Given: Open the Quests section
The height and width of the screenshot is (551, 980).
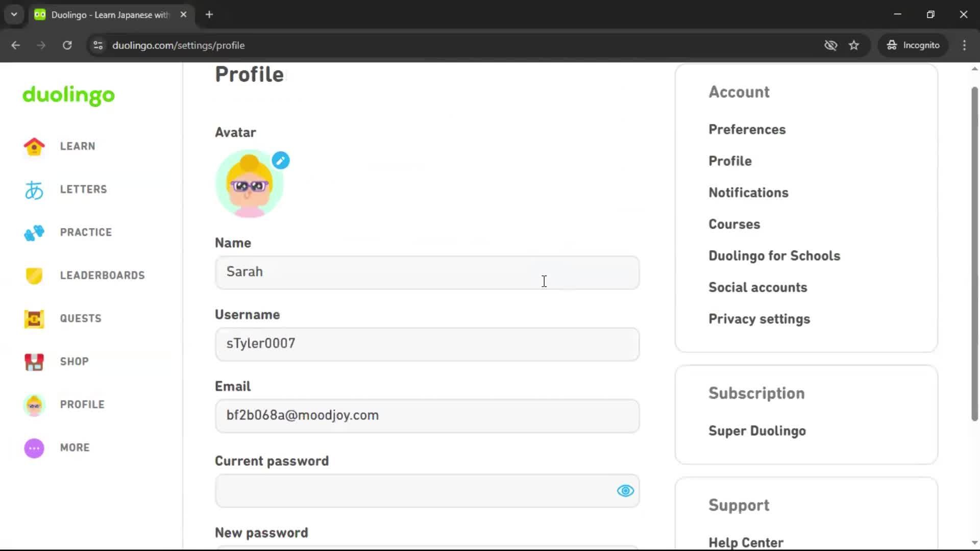Looking at the screenshot, I should (80, 318).
